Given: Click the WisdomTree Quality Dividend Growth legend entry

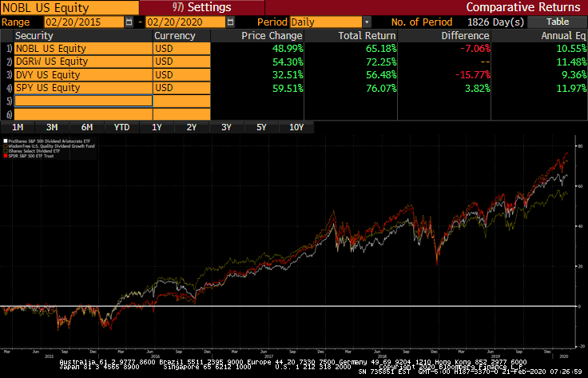Looking at the screenshot, I should click(x=49, y=146).
